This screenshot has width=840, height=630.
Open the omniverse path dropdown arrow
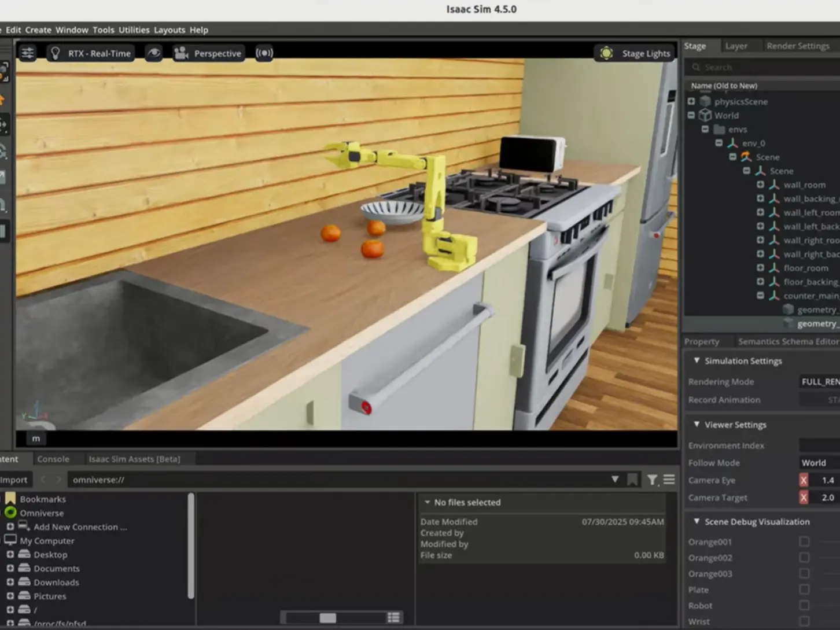pyautogui.click(x=615, y=480)
